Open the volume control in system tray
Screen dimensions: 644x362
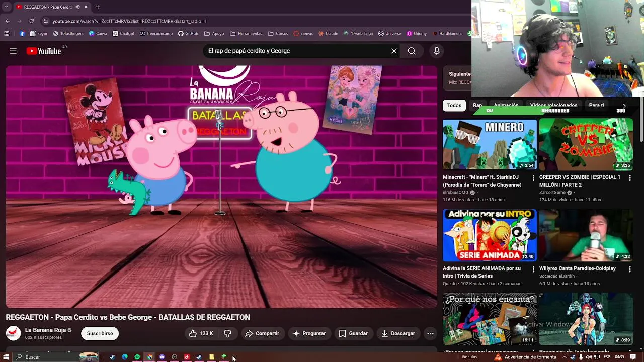pos(589,357)
